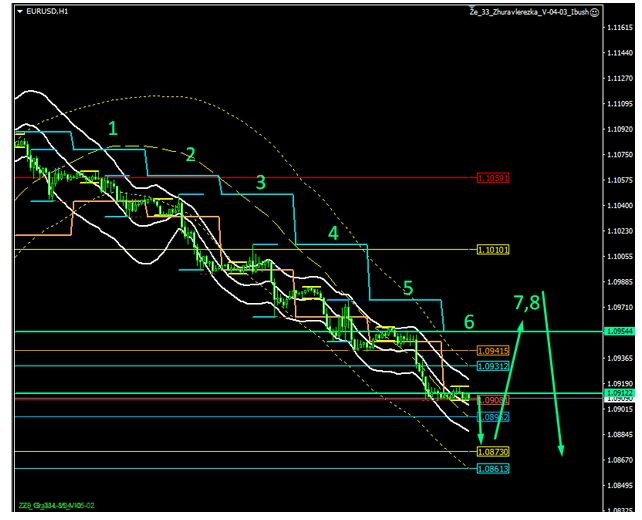Click the green annotation number 6
This screenshot has height=520, width=642.
coord(468,321)
